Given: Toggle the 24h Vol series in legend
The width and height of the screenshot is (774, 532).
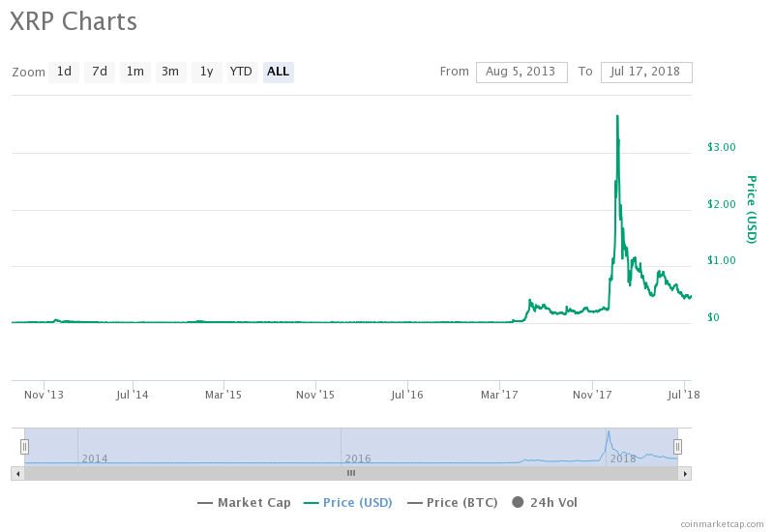Looking at the screenshot, I should (x=545, y=503).
